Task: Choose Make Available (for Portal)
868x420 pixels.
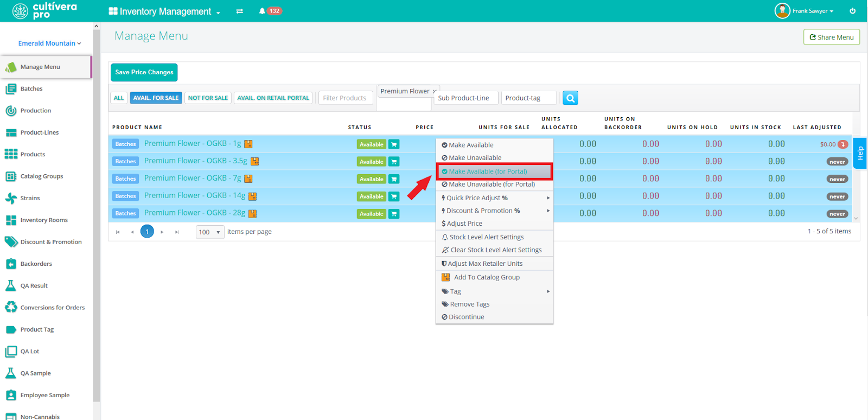Action: (x=495, y=171)
